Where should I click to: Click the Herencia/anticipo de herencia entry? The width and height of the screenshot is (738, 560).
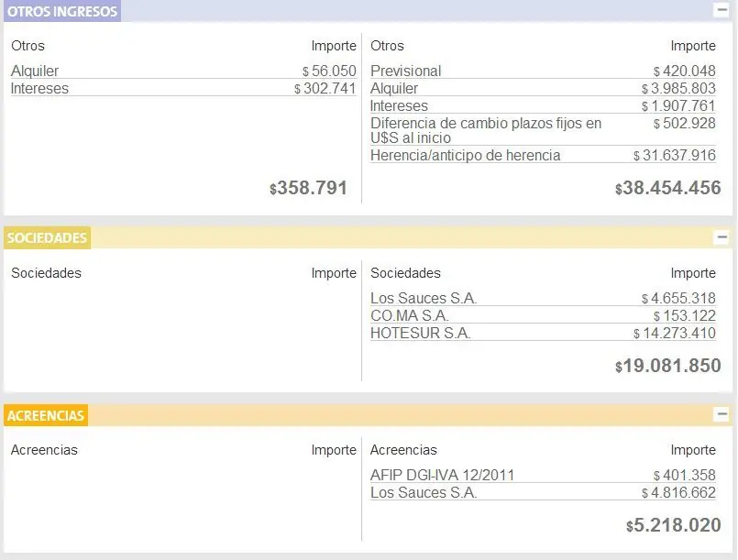(543, 155)
